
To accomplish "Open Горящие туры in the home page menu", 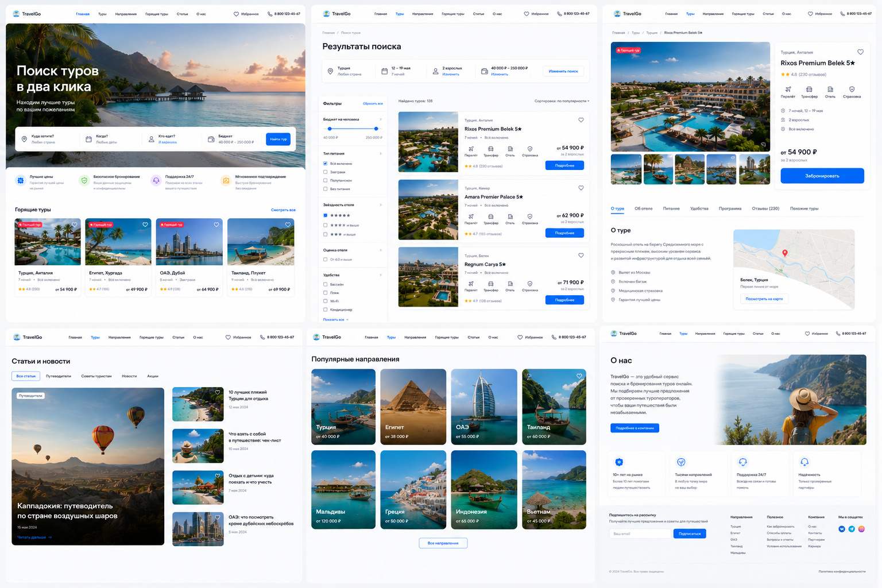I will tap(157, 14).
